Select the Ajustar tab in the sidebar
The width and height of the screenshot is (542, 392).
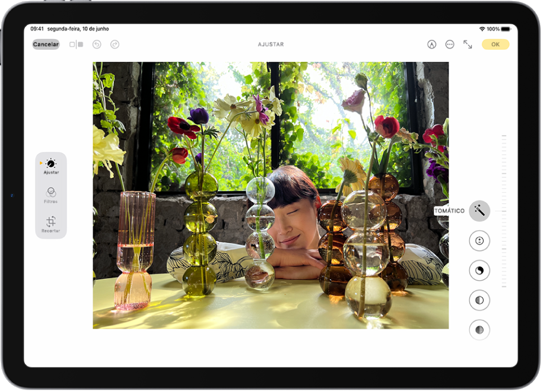pyautogui.click(x=51, y=166)
